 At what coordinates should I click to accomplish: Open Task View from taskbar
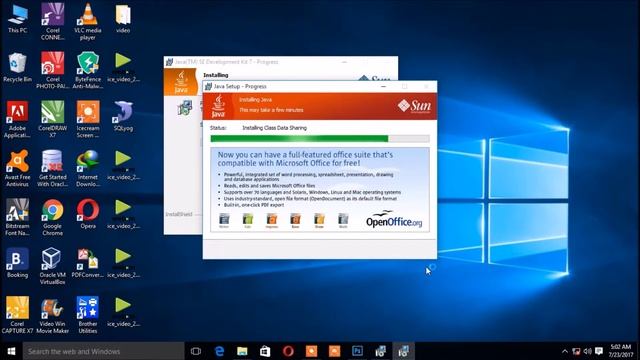pyautogui.click(x=196, y=351)
